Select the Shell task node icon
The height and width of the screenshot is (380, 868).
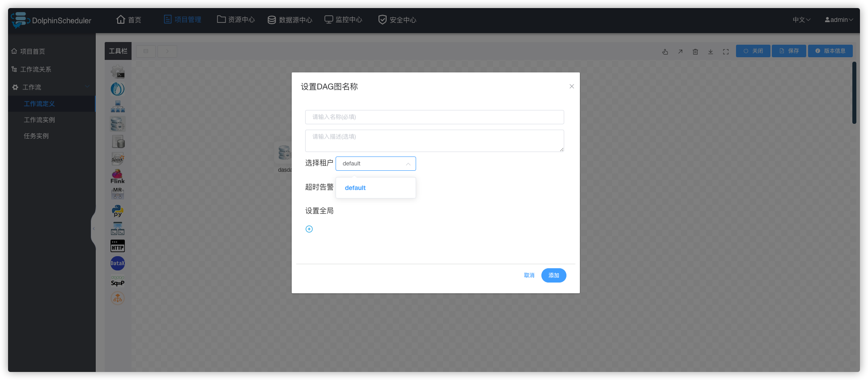[118, 72]
